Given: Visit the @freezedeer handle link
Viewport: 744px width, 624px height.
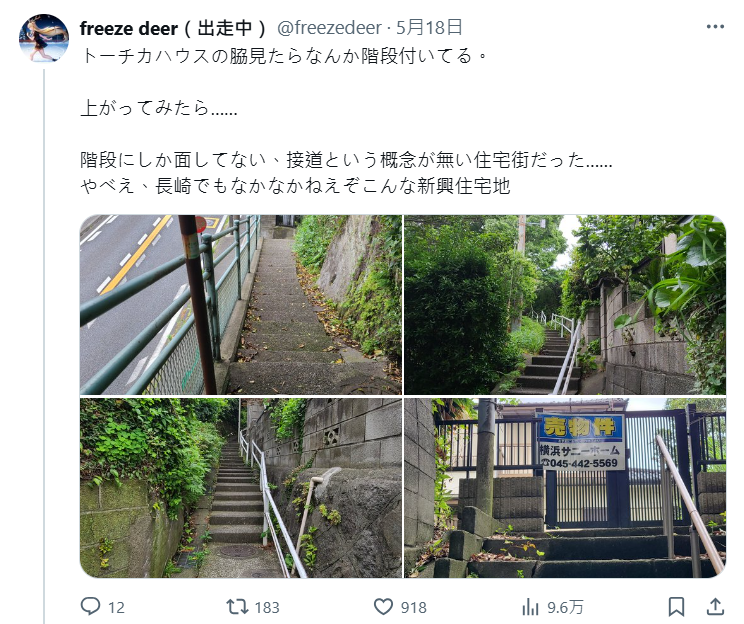Looking at the screenshot, I should (x=329, y=28).
